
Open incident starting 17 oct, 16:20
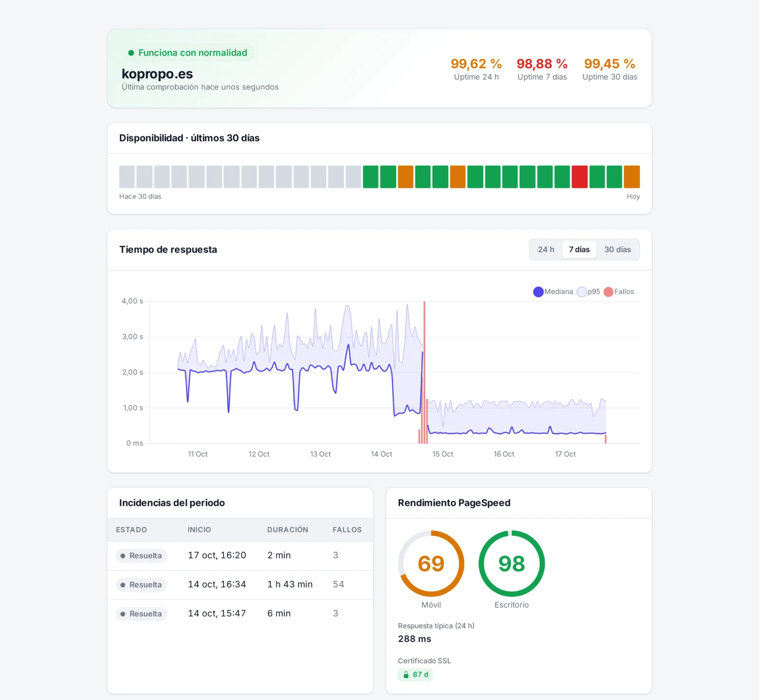pos(240,556)
